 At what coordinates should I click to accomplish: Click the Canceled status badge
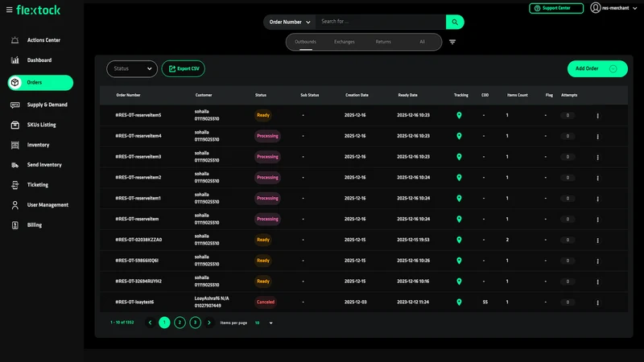click(266, 302)
